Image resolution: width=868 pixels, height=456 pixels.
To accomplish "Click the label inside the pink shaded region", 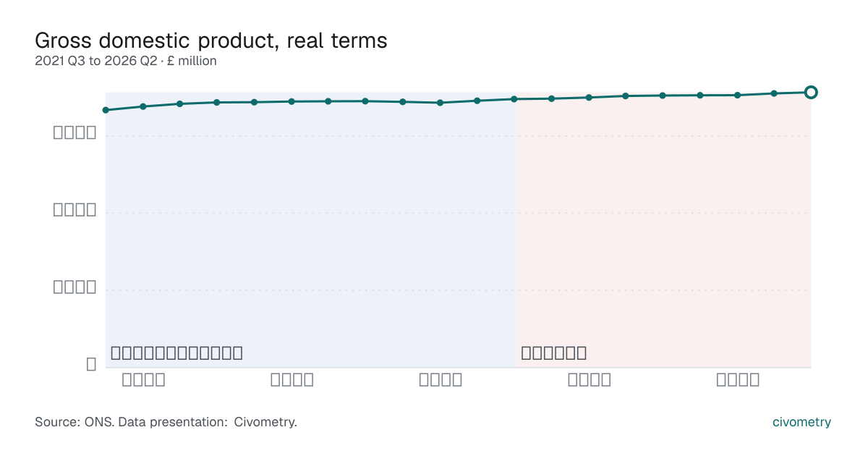I will pos(553,353).
